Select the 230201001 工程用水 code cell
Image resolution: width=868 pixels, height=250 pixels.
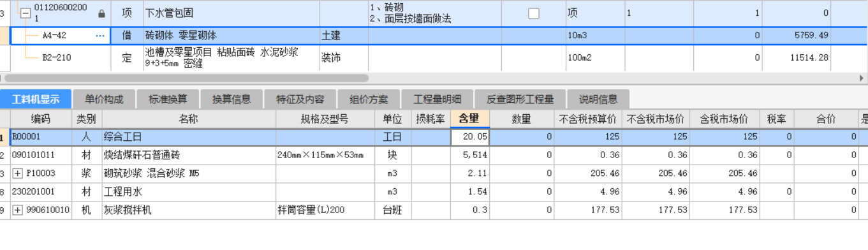[x=41, y=192]
